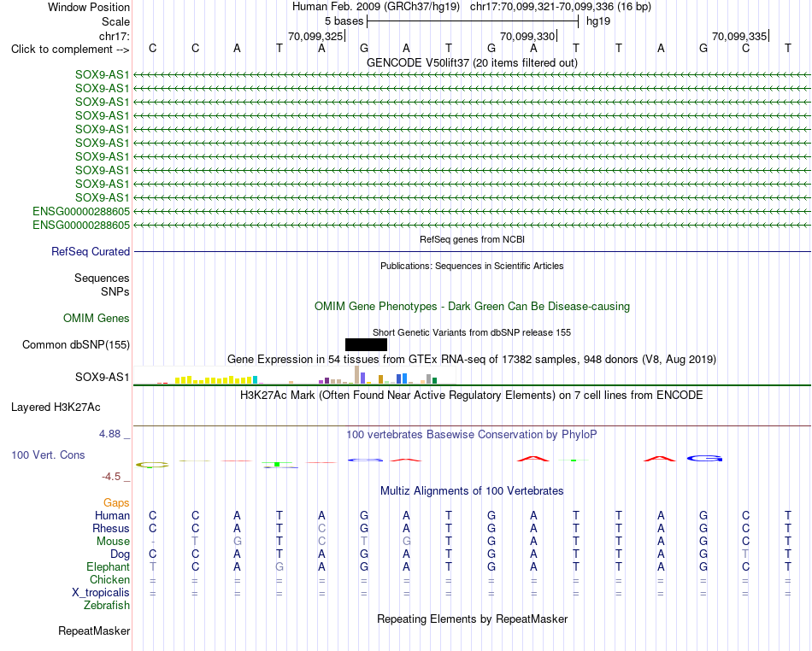
Task: Click the "chr17:" ruler label
Action: point(114,36)
